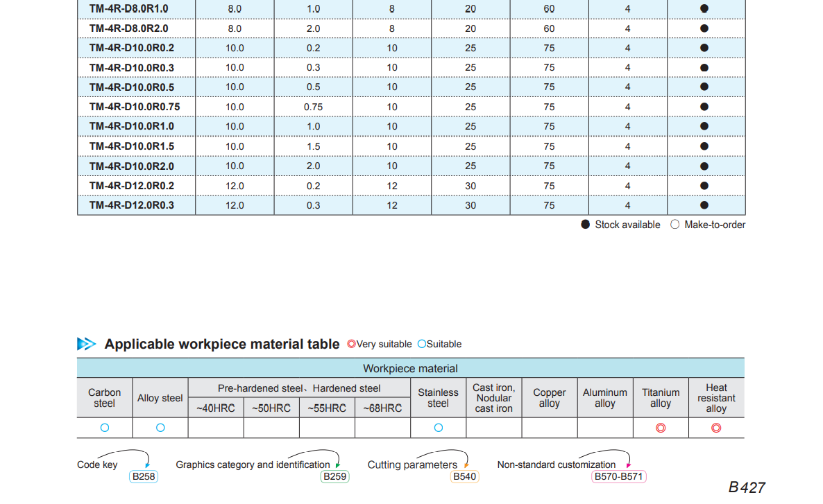
Task: Click the TM-4R-D8.0R2.0 model name
Action: [x=129, y=28]
